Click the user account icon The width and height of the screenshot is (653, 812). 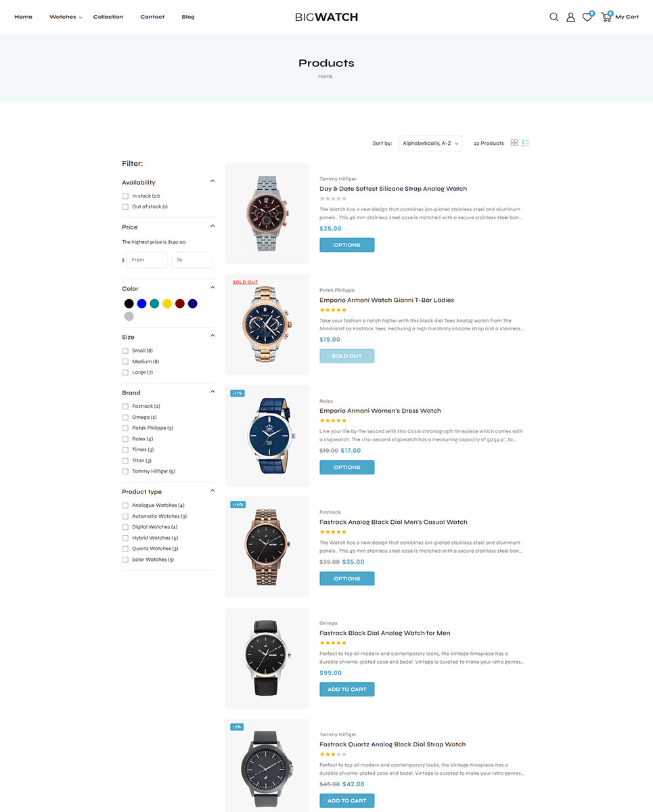coord(570,17)
